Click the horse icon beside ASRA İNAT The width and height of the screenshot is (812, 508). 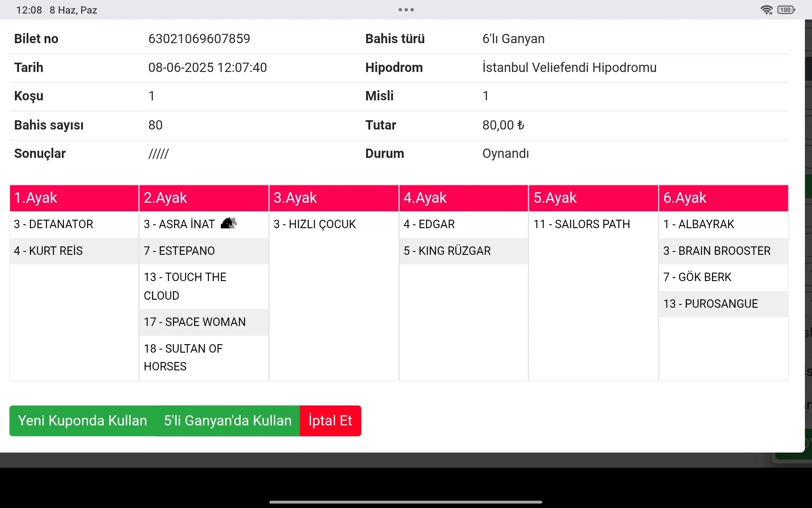point(229,223)
